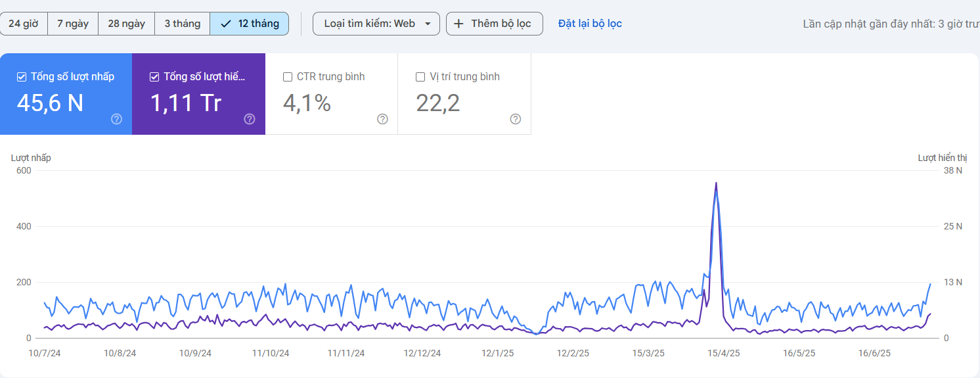The height and width of the screenshot is (378, 980).
Task: Toggle the Tổng số lượt nhấp checkbox
Action: click(22, 77)
